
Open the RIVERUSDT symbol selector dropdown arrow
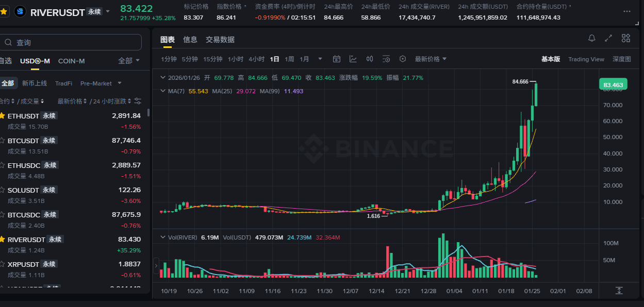(x=107, y=11)
